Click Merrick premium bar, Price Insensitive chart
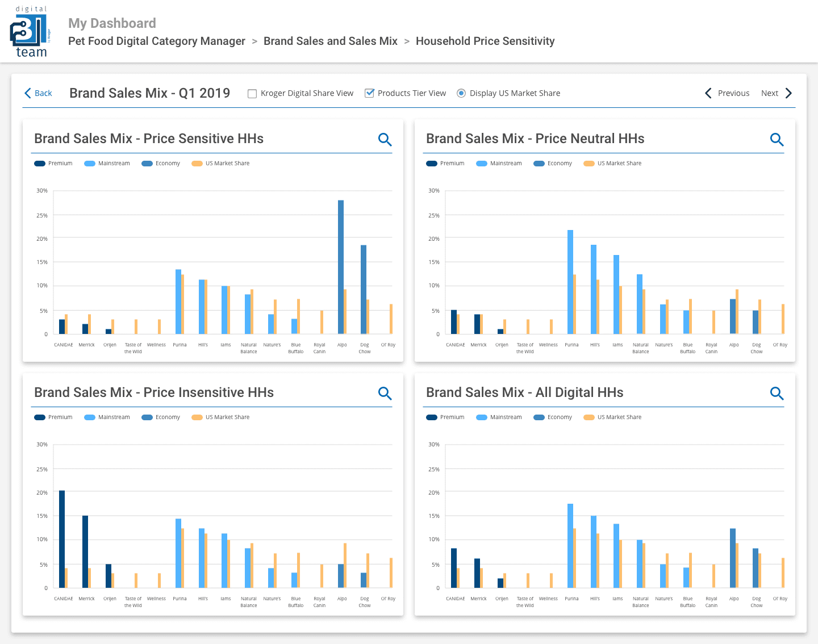 click(85, 551)
